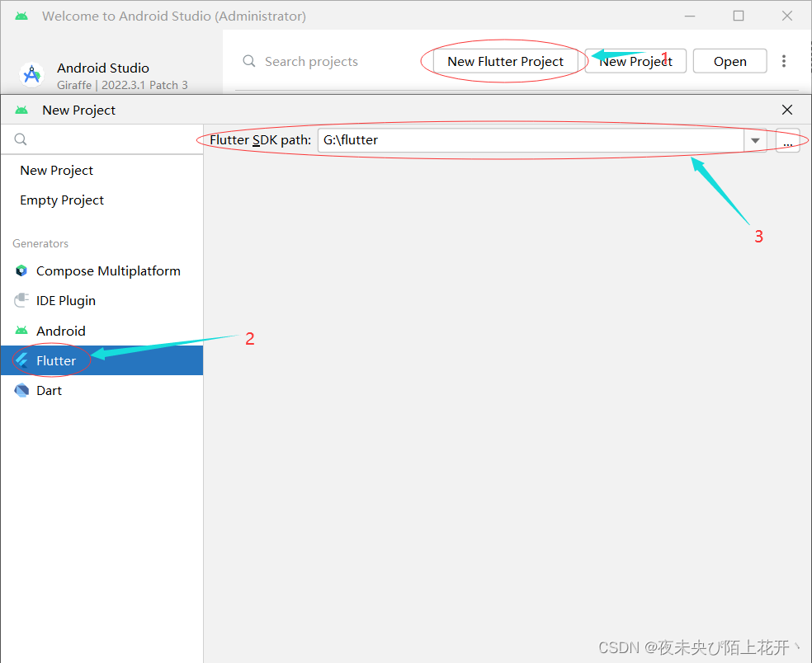
Task: Close the New Project dialog
Action: coord(787,110)
